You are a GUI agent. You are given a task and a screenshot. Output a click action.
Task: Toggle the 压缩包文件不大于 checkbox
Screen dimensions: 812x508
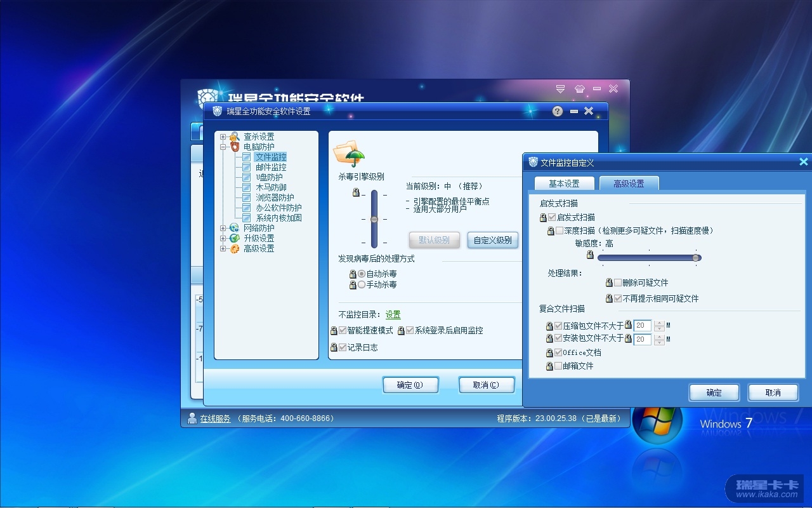point(558,326)
